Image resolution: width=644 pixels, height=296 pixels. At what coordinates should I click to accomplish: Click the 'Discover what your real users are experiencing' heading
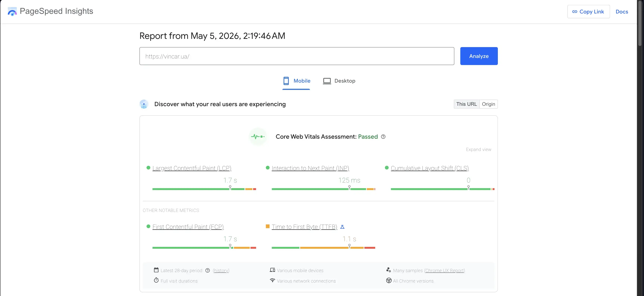click(x=220, y=104)
